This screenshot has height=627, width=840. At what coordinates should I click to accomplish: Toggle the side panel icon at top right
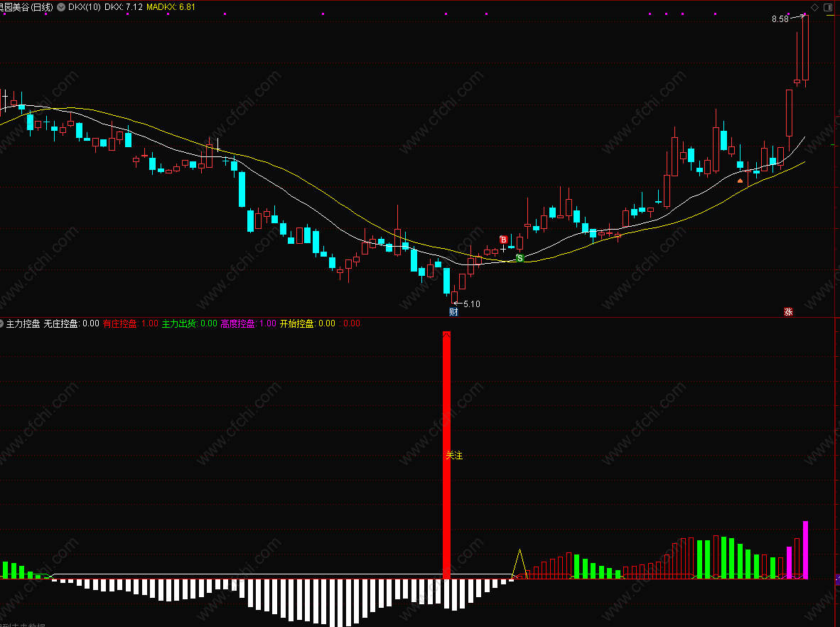pyautogui.click(x=829, y=7)
